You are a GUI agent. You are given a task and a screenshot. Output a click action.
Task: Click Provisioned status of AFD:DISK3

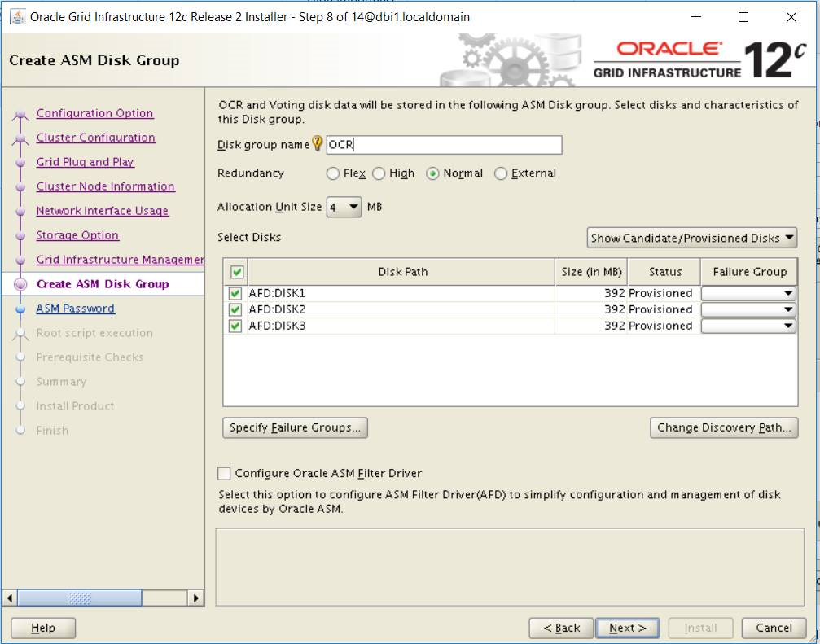[x=664, y=326]
